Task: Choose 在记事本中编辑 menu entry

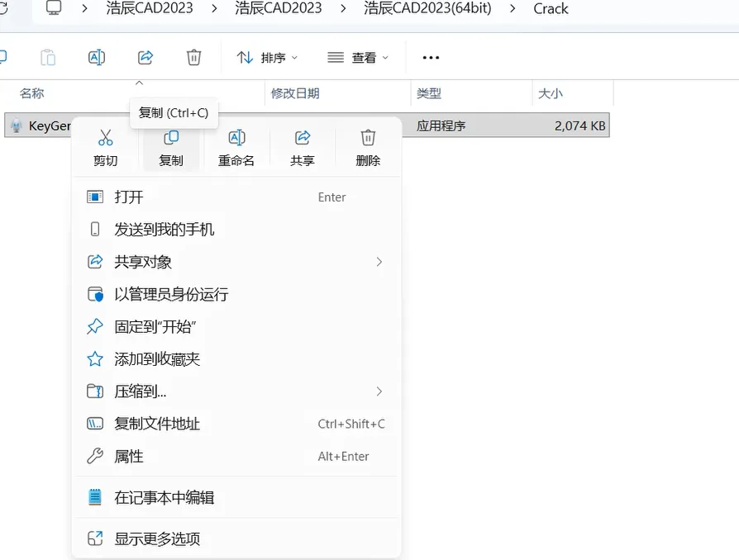Action: [236, 497]
